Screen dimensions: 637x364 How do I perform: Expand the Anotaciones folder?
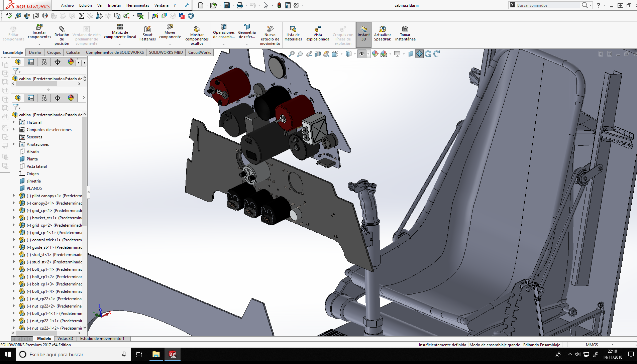(14, 144)
